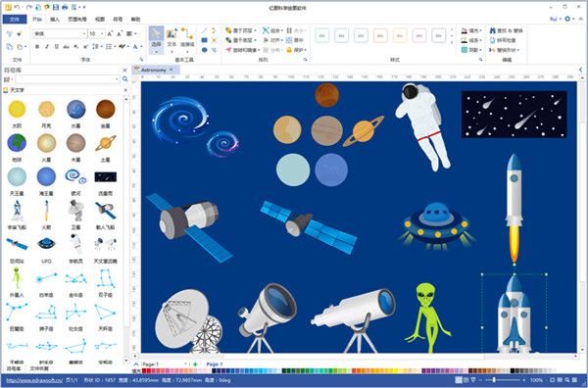The height and width of the screenshot is (388, 588).
Task: Choose the Connector line tool
Action: coord(187,37)
